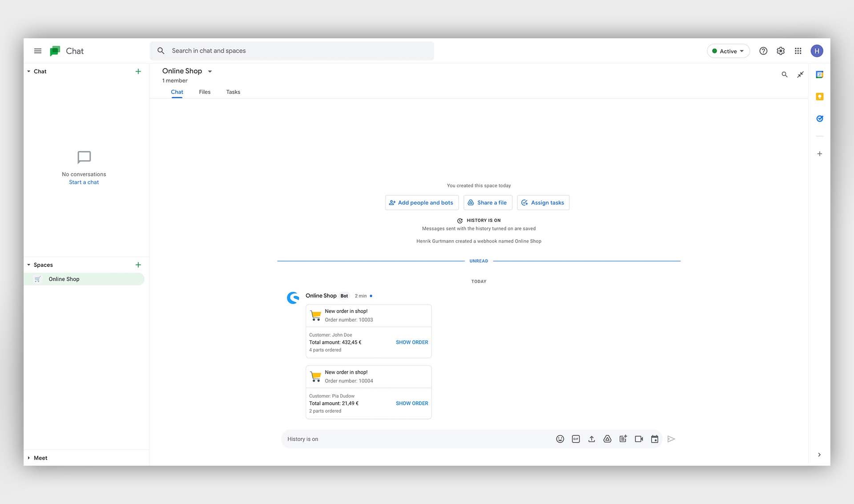
Task: Click the Total amount: 21,49 € text
Action: click(334, 403)
